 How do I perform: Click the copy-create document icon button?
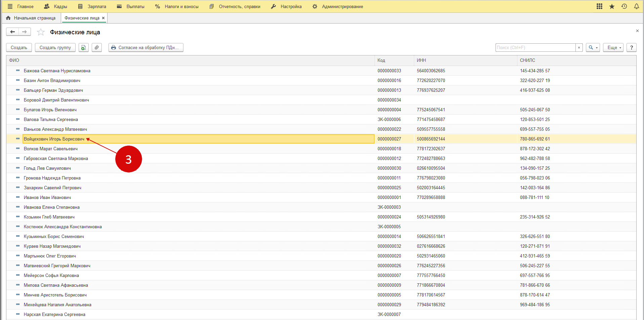(84, 47)
